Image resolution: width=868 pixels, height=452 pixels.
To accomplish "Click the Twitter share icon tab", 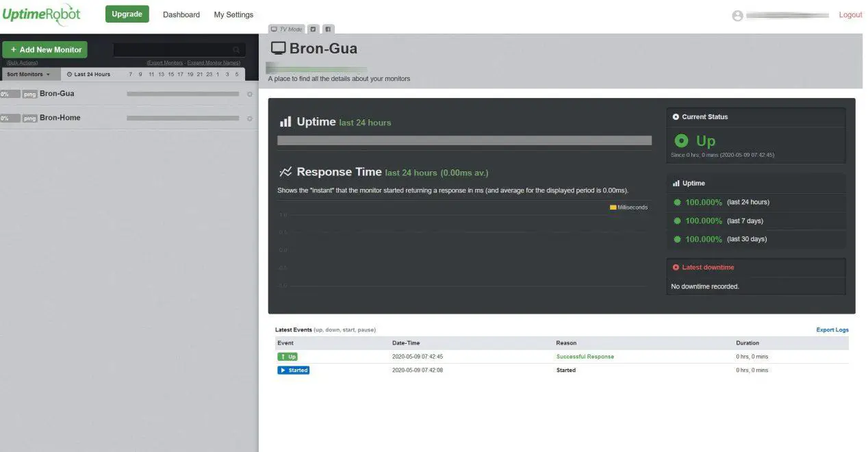I will click(x=313, y=29).
